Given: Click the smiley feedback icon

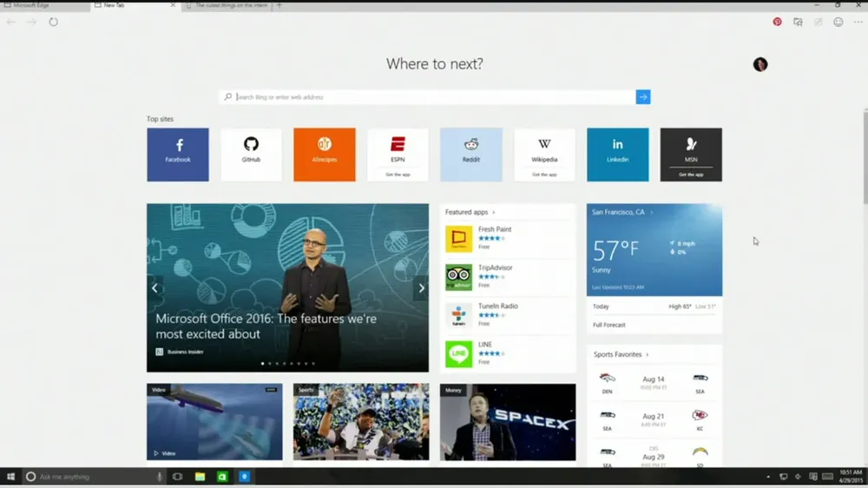Looking at the screenshot, I should click(x=838, y=22).
